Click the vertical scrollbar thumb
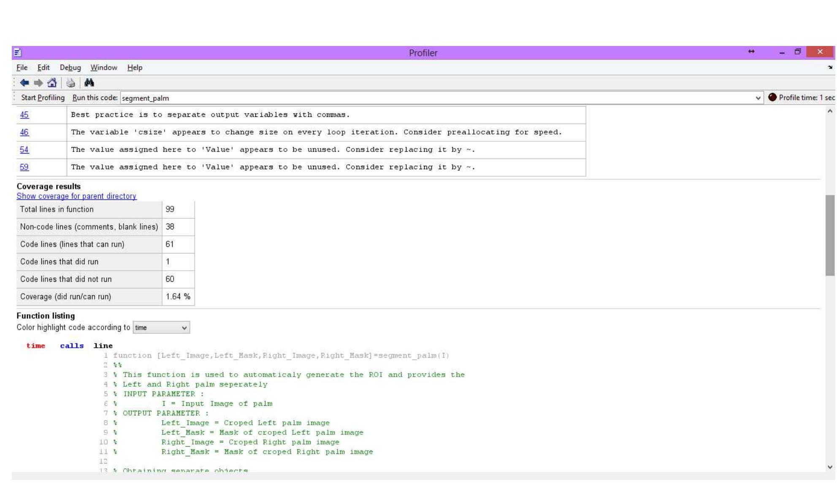 point(830,235)
